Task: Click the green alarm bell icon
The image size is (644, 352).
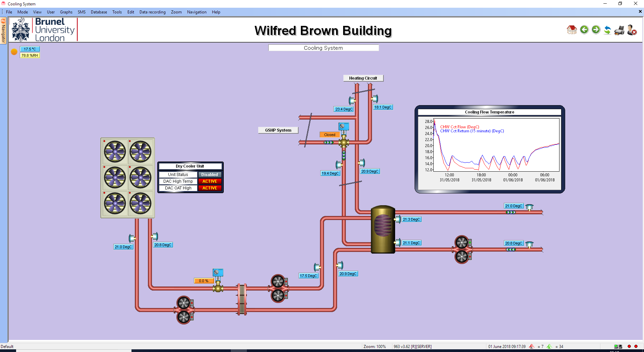Action: 549,346
